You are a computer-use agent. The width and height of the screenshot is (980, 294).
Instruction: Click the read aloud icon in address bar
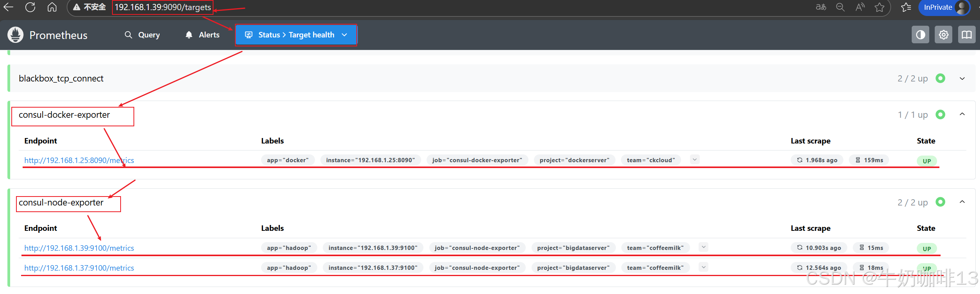tap(860, 7)
